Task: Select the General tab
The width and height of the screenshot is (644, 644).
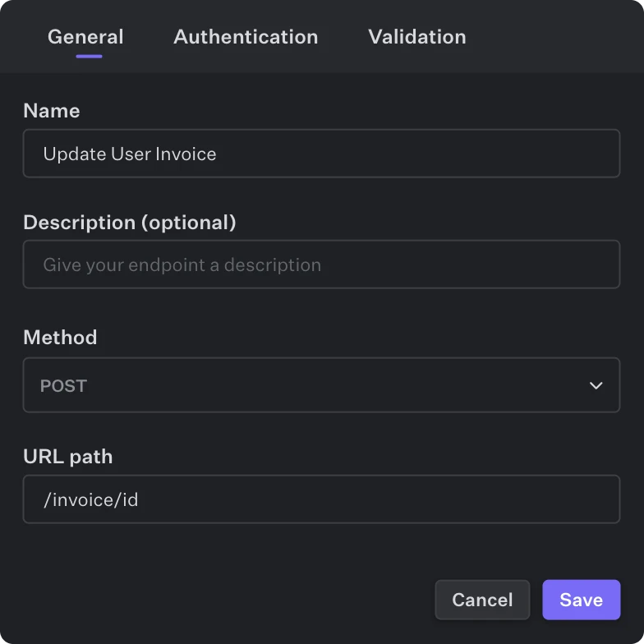Action: pyautogui.click(x=85, y=37)
